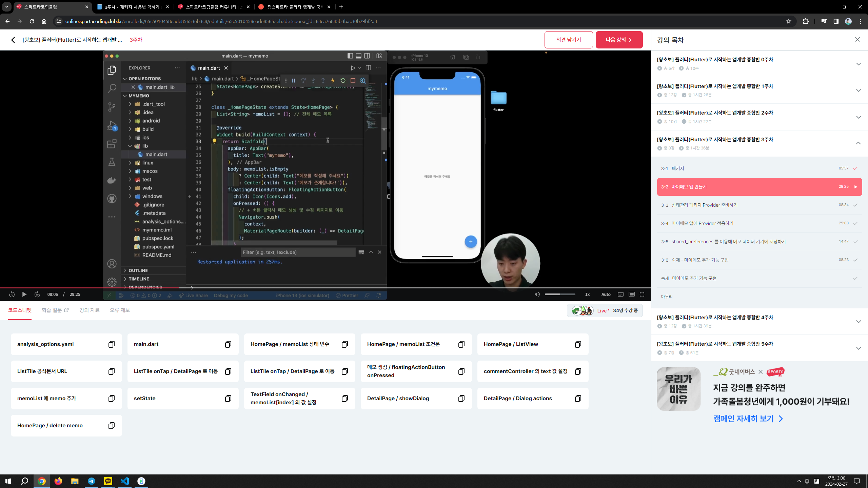This screenshot has height=488, width=868.
Task: Copy the DetailPage / showDialog snippet
Action: pos(461,399)
